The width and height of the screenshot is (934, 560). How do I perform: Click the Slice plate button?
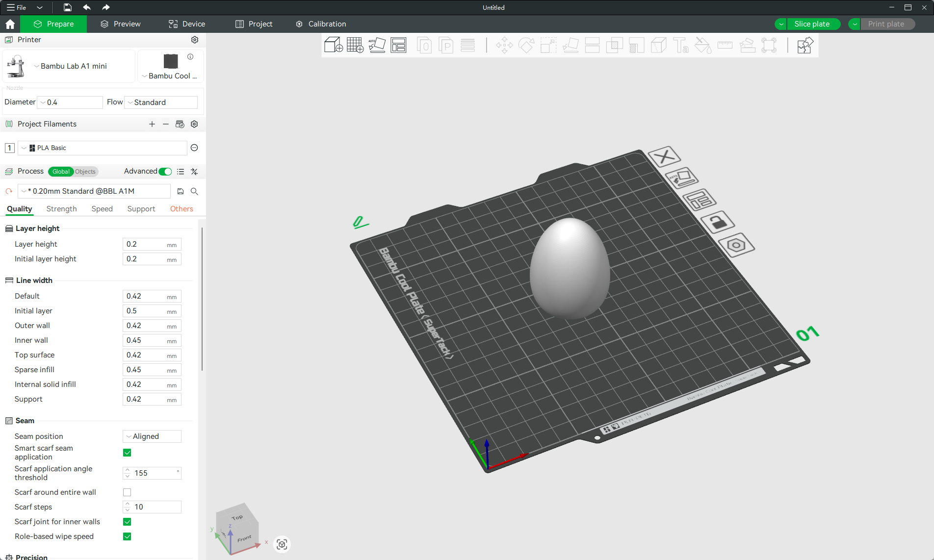pos(812,24)
